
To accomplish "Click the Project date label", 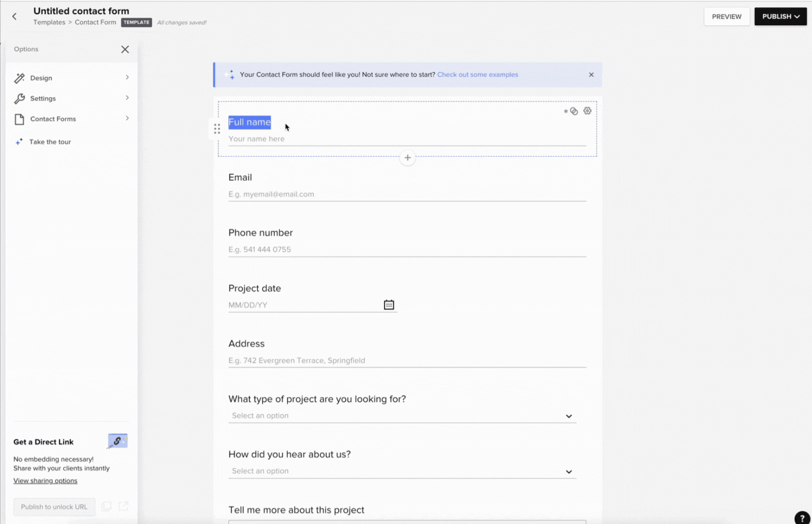I will click(255, 288).
